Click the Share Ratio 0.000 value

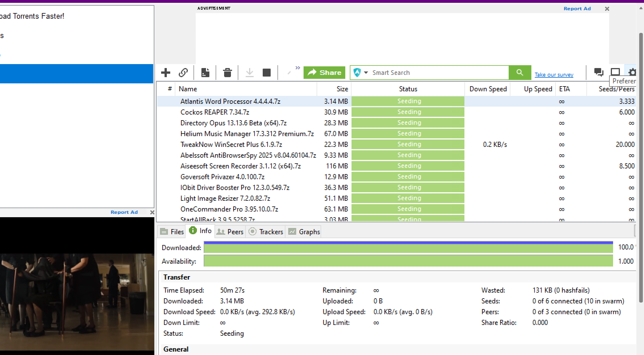(x=540, y=323)
